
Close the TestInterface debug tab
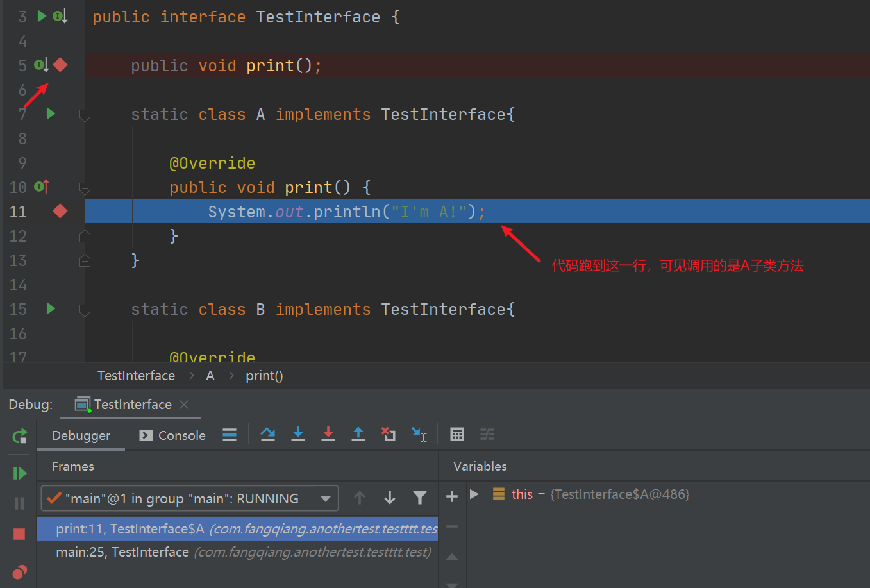pyautogui.click(x=184, y=405)
